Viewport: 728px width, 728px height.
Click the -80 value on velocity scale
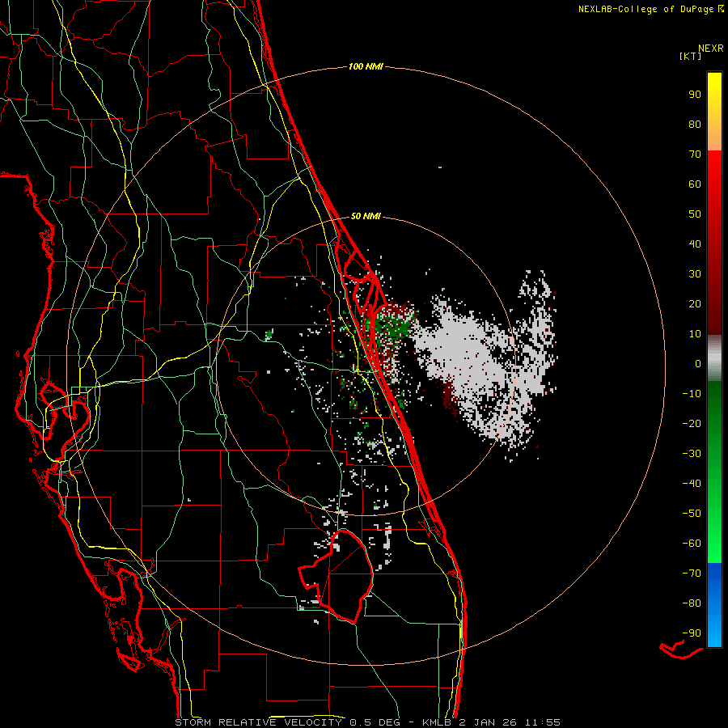point(692,603)
